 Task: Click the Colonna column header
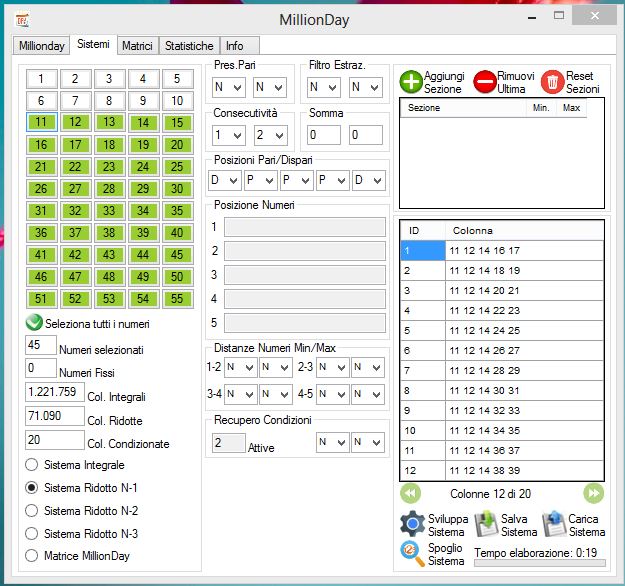coord(524,230)
